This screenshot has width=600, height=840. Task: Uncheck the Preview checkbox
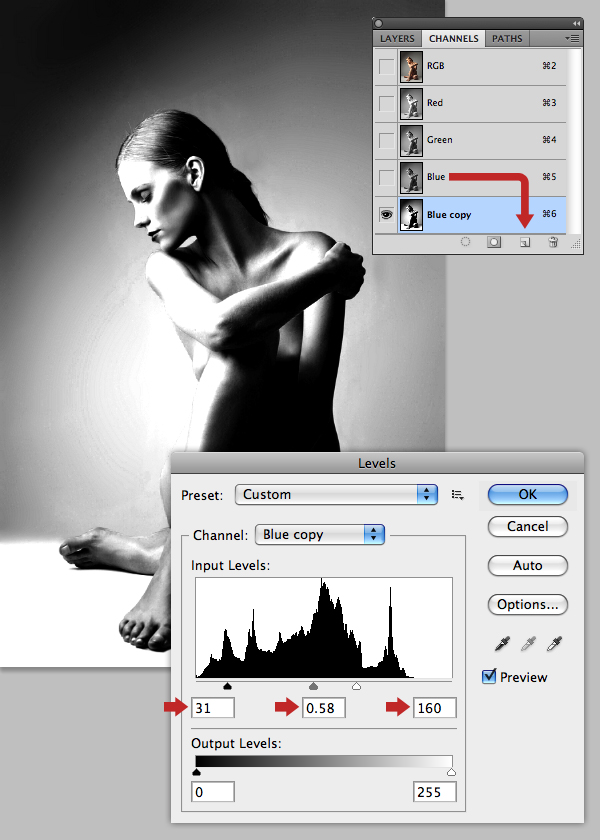point(489,676)
